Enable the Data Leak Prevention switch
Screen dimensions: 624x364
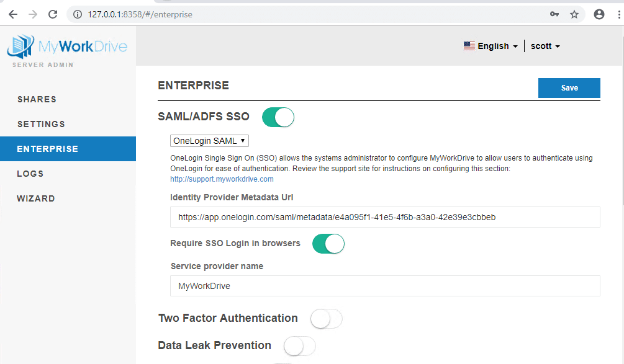pyautogui.click(x=299, y=346)
